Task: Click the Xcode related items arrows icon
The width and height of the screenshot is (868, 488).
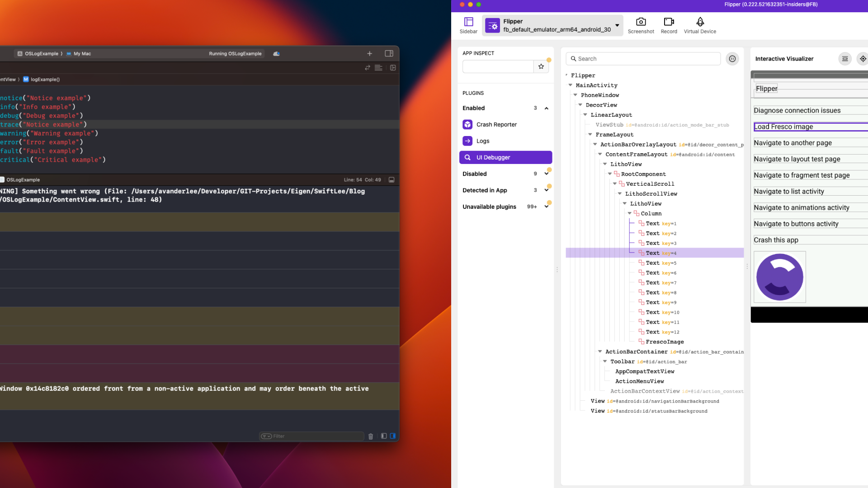Action: click(x=367, y=68)
